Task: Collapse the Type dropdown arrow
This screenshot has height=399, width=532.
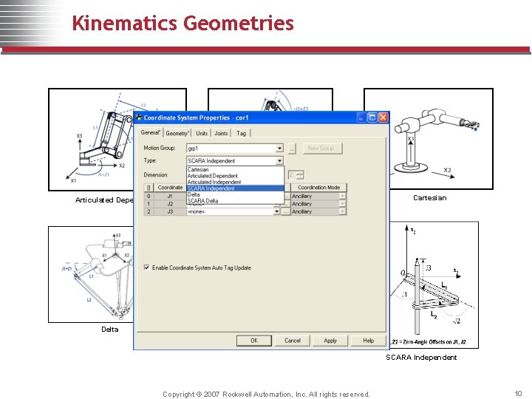Action: point(279,161)
